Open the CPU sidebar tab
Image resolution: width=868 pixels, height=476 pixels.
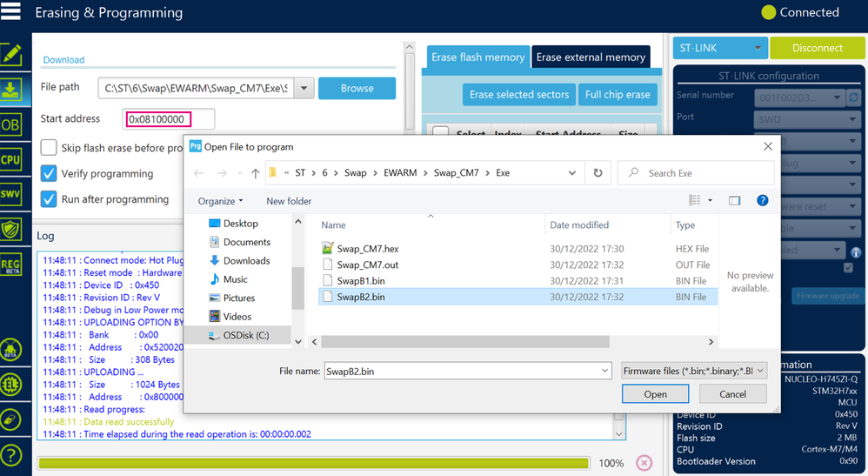pyautogui.click(x=10, y=159)
